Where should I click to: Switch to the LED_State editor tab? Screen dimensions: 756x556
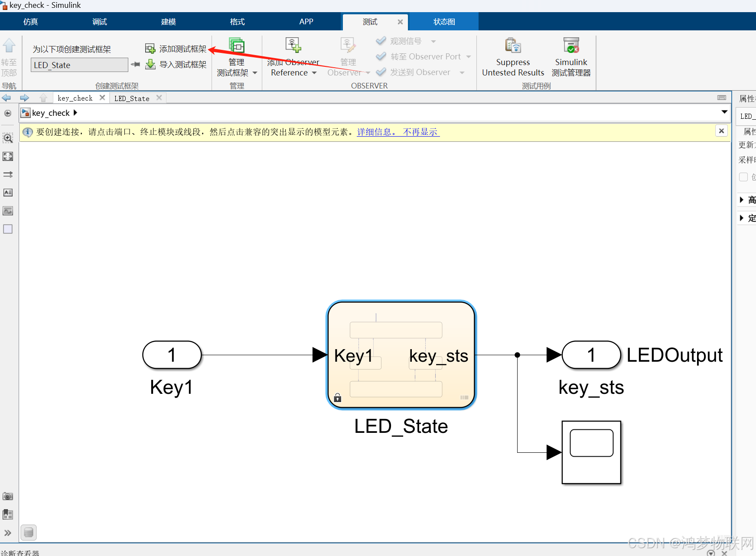tap(131, 98)
